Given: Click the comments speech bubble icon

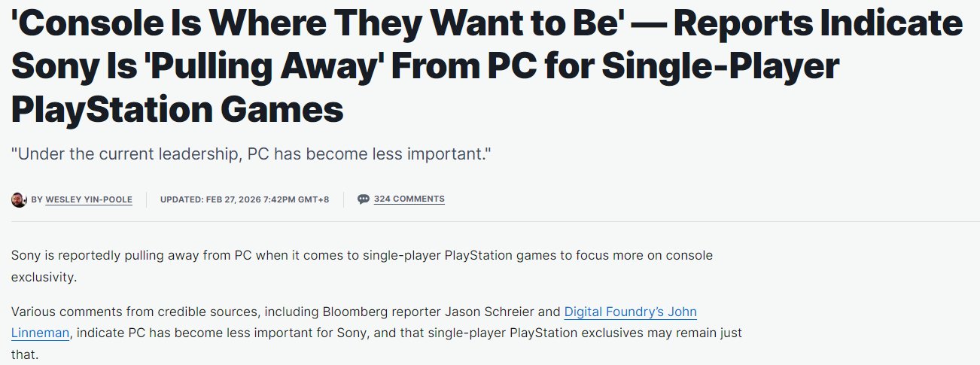Looking at the screenshot, I should coord(363,199).
